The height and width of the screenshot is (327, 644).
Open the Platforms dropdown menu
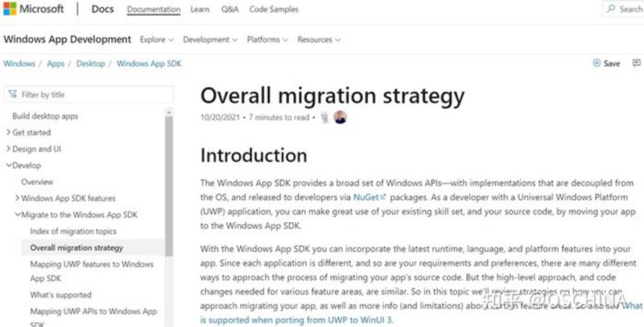click(267, 39)
